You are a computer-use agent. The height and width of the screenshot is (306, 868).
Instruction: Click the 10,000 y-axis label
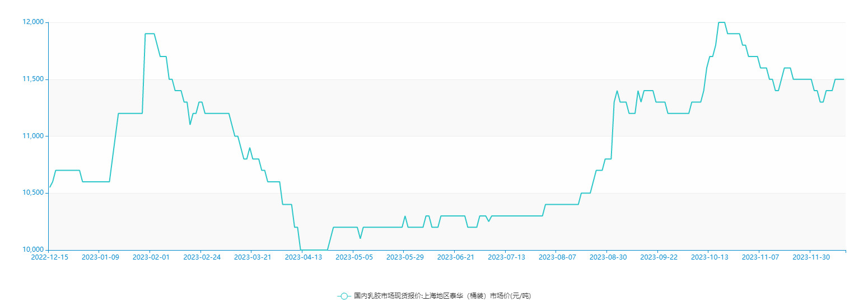(32, 249)
